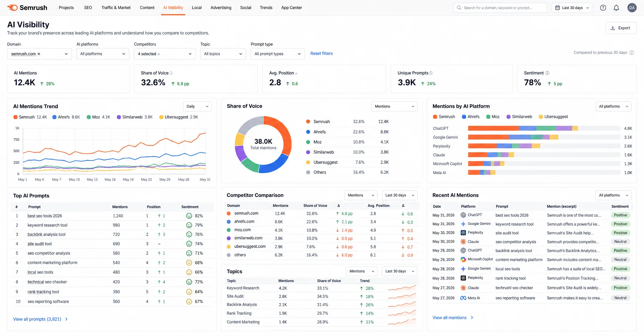Open the App Center
644x336 pixels.
[292, 8]
